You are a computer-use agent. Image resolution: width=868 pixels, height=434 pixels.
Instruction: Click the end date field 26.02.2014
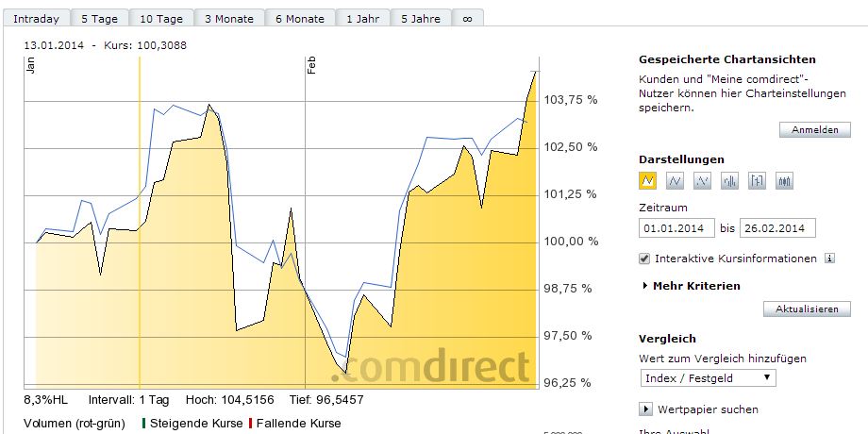point(776,228)
